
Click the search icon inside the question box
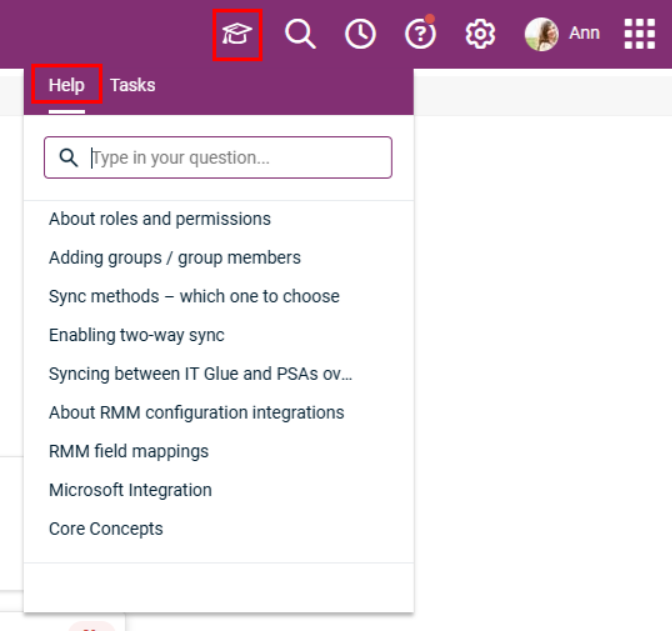(69, 158)
